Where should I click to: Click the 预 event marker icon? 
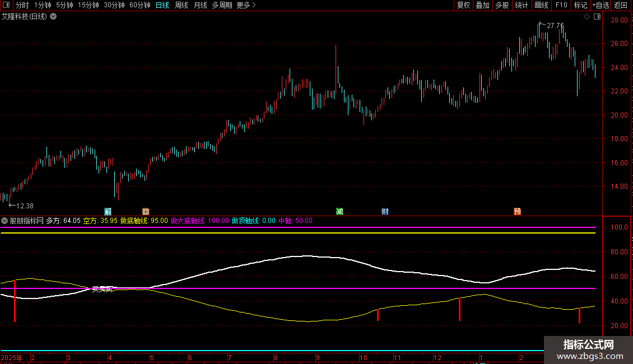tap(517, 211)
